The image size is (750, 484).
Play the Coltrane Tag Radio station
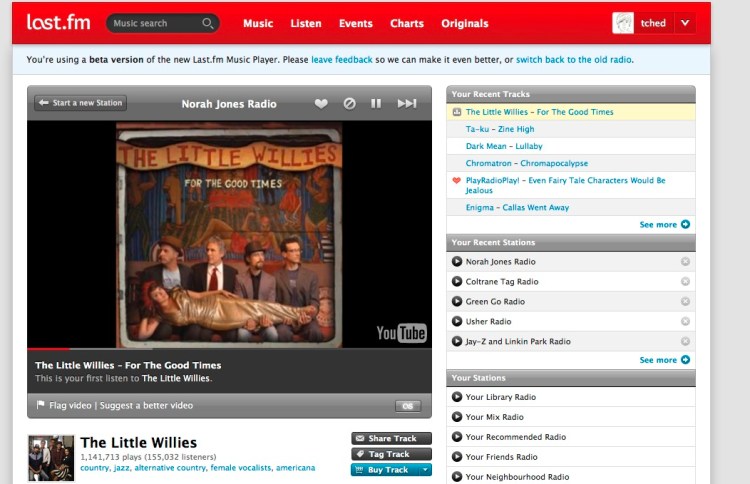pyautogui.click(x=457, y=282)
